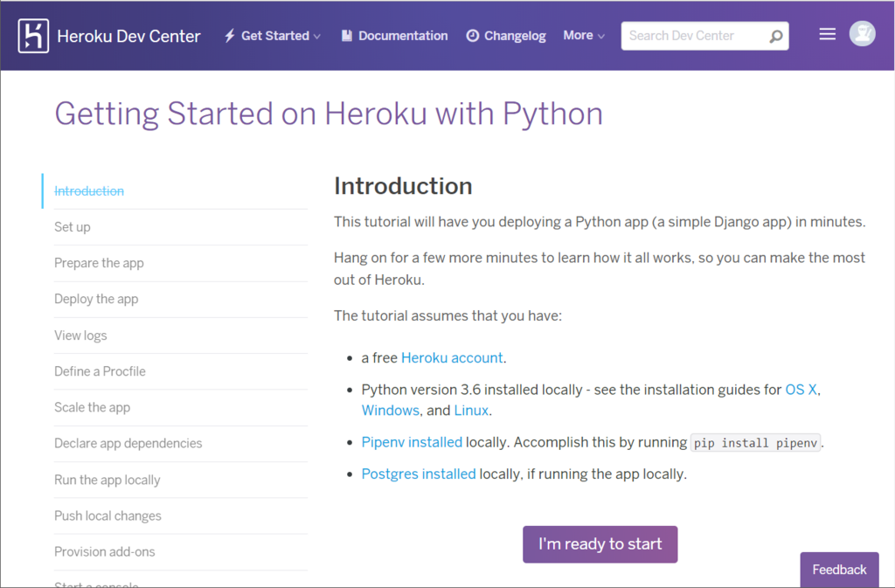
Task: Open Deploy the app section
Action: click(x=96, y=299)
